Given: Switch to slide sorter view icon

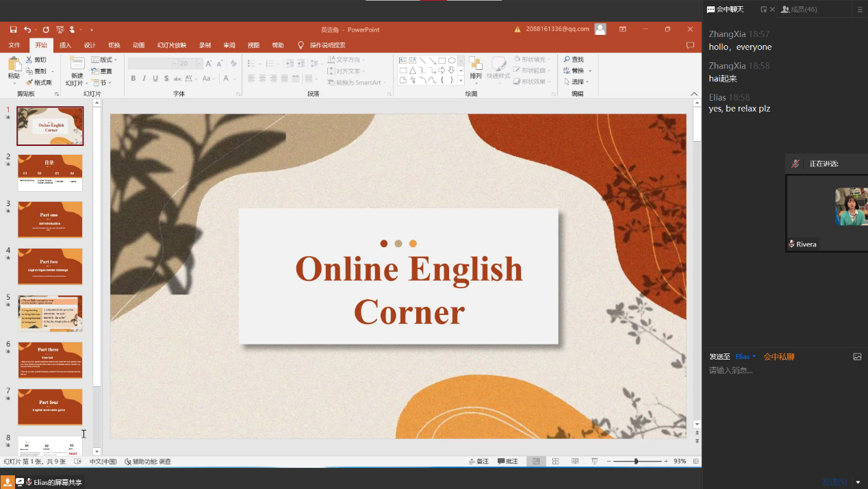Looking at the screenshot, I should [x=556, y=462].
